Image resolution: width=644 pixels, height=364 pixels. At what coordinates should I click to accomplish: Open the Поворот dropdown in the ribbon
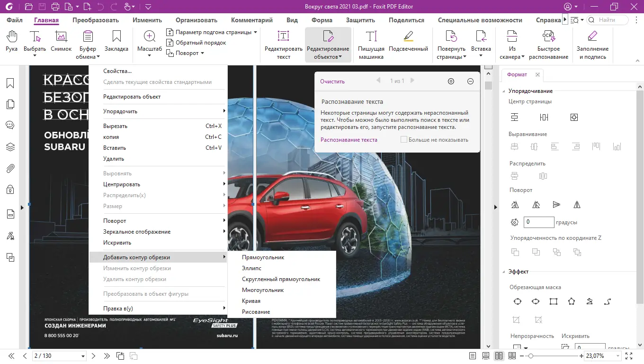(x=185, y=53)
